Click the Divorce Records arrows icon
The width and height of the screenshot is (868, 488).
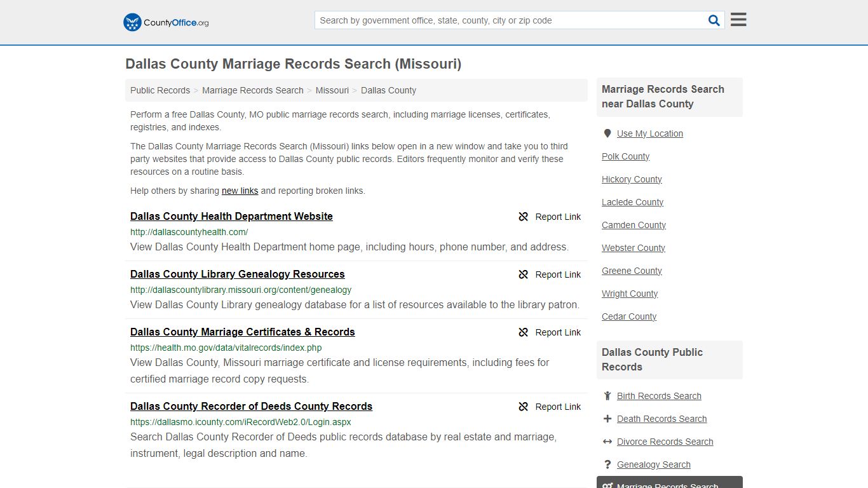607,442
